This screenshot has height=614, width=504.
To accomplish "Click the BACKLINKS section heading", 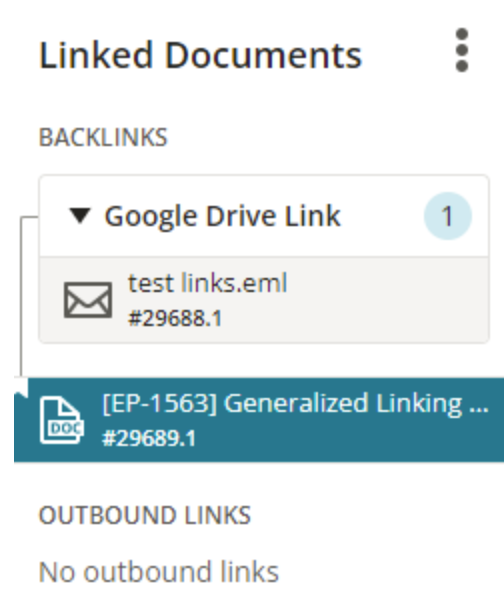I will 103,137.
